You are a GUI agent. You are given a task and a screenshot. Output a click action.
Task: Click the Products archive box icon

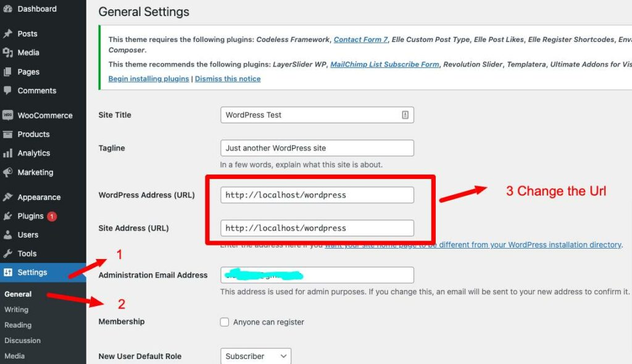7,134
